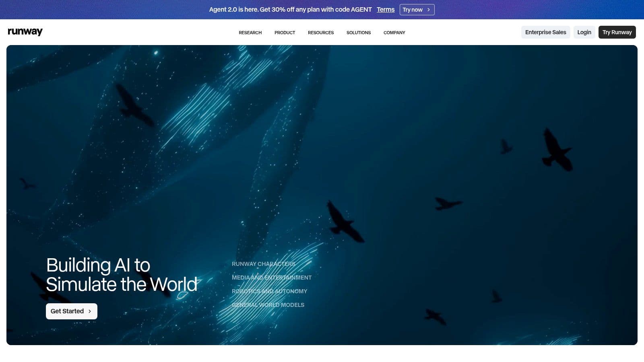Click the Login button

click(x=584, y=32)
